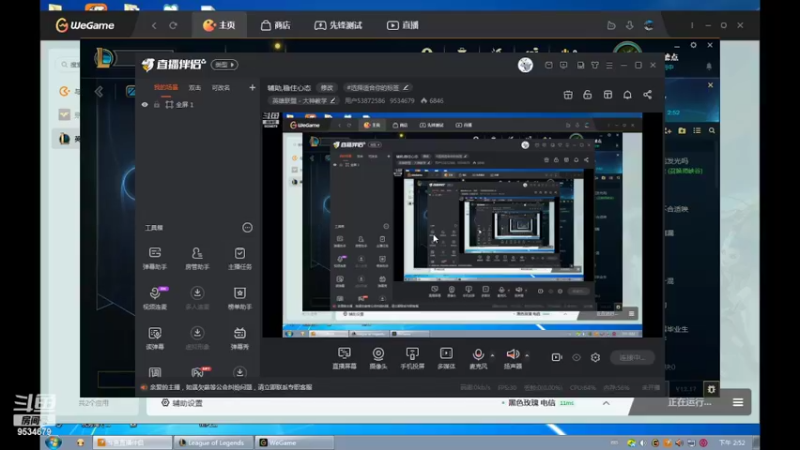Open the 视频连麦 tool
The height and width of the screenshot is (450, 800).
click(155, 298)
